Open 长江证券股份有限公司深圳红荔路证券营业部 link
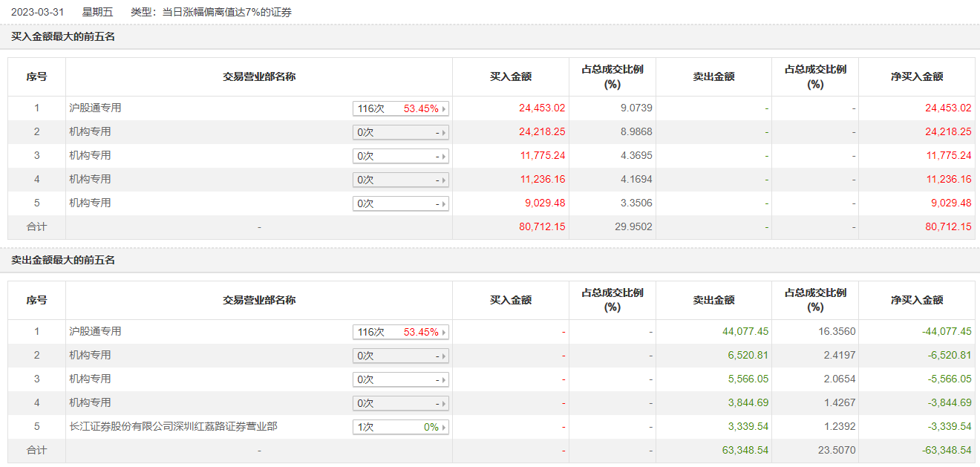This screenshot has height=467, width=980. click(173, 427)
